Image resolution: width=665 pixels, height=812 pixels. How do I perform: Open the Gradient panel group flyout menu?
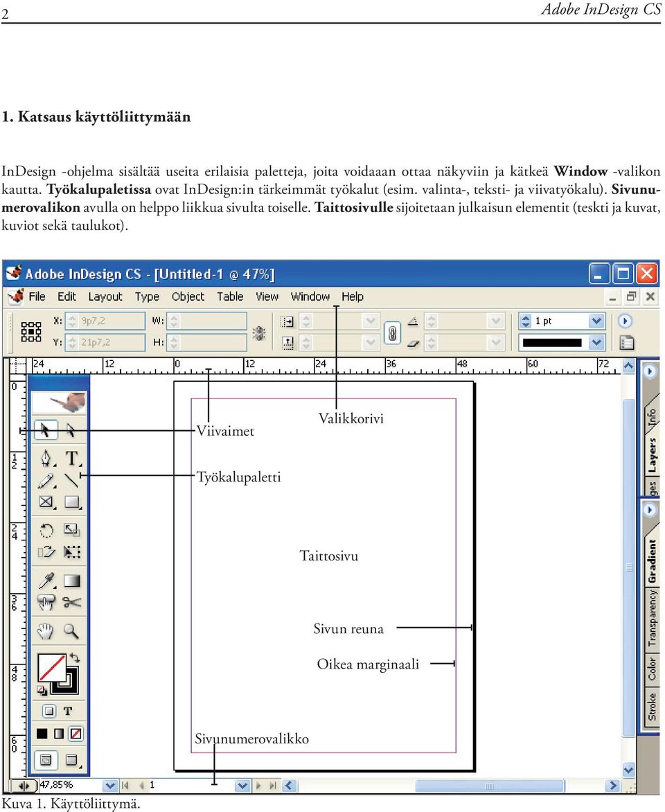point(650,510)
